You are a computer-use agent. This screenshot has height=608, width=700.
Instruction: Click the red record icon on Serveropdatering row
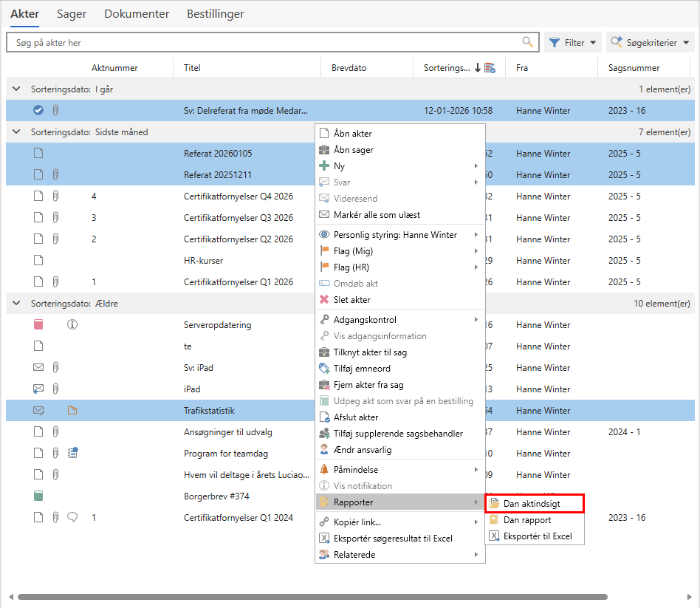coord(38,325)
